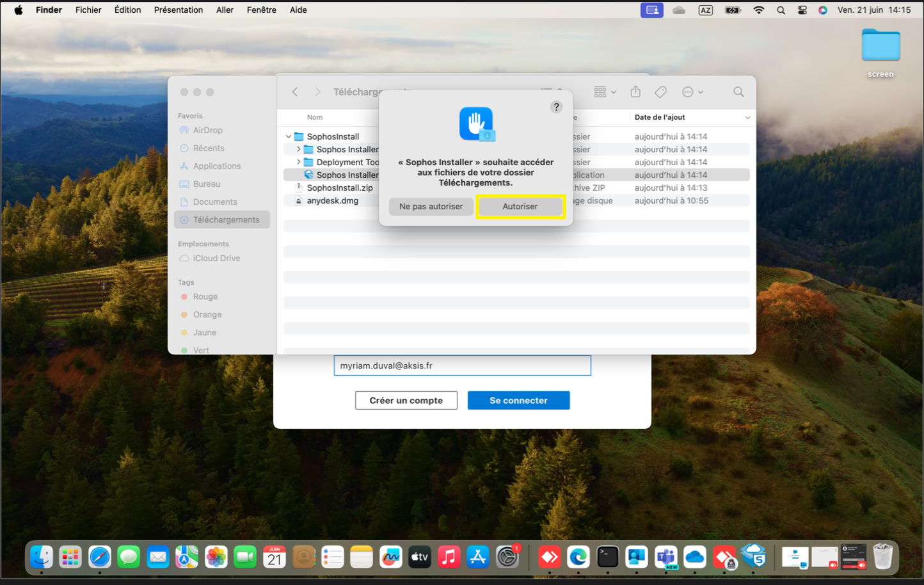The width and height of the screenshot is (924, 585).
Task: Expand the Deployment Tools folder
Action: coord(298,162)
